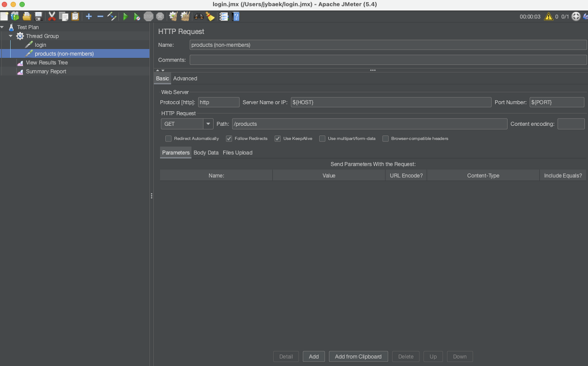Clear all results with double broom icon
This screenshot has width=588, height=366.
pyautogui.click(x=185, y=17)
